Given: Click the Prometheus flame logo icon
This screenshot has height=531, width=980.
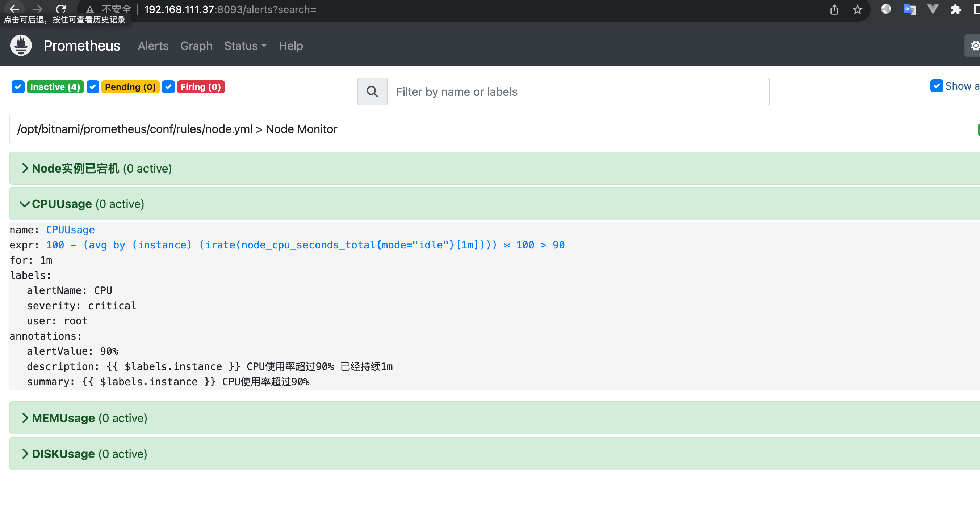Looking at the screenshot, I should (21, 46).
